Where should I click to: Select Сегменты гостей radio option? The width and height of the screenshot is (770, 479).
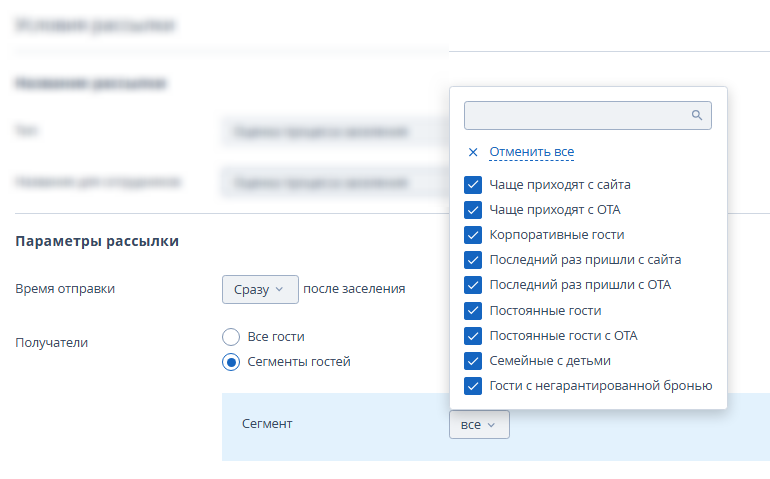(231, 362)
